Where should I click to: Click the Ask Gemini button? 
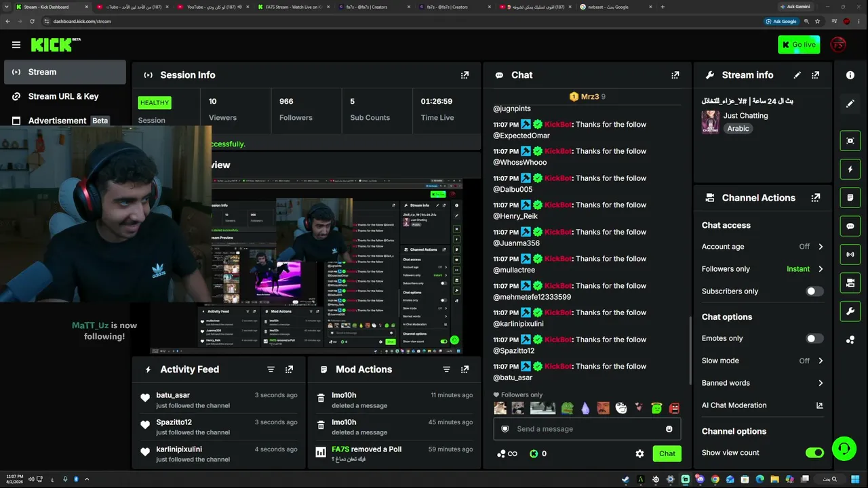795,7
